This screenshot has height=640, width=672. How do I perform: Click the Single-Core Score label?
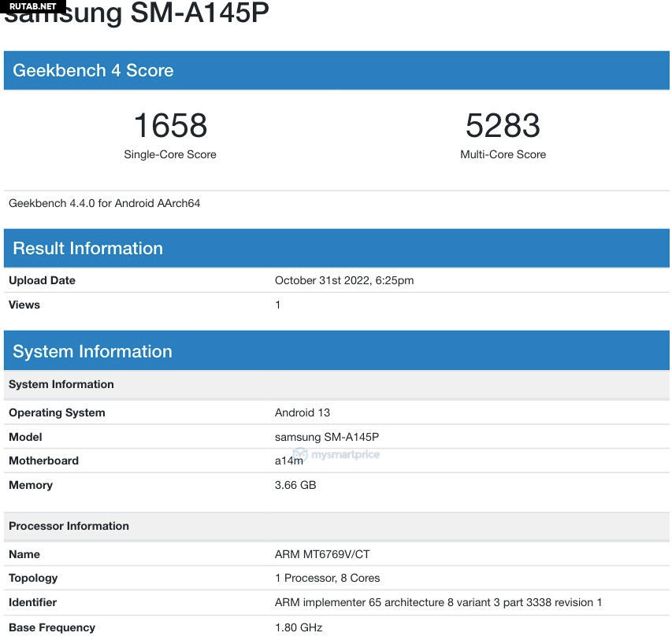170,154
